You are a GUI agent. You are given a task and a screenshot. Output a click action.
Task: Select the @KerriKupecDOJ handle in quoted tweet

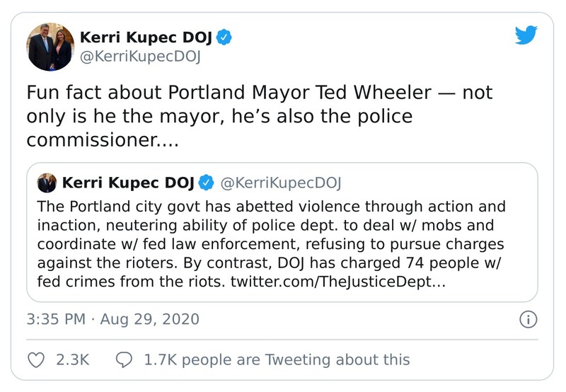tap(281, 183)
